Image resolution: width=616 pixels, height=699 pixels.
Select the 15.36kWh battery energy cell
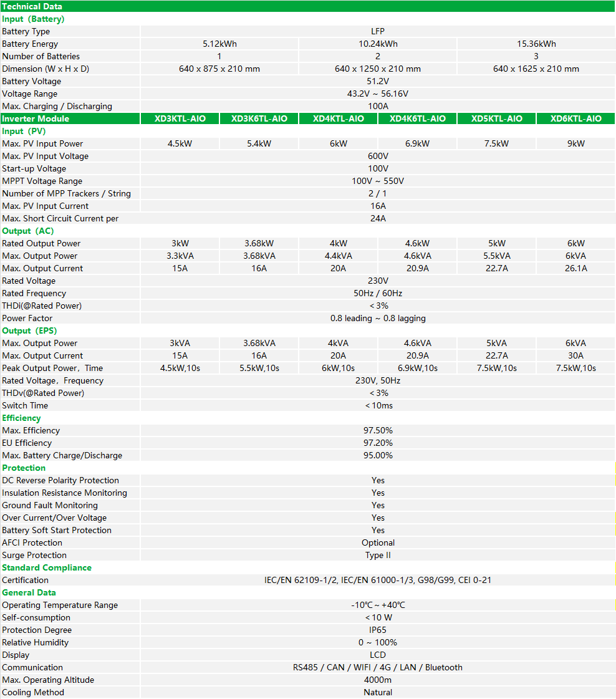click(536, 44)
